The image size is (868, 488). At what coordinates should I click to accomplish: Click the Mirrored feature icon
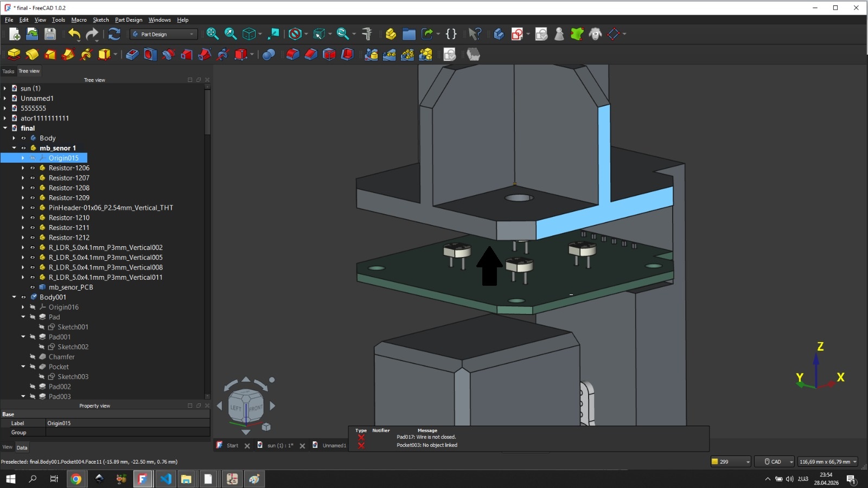(x=371, y=54)
